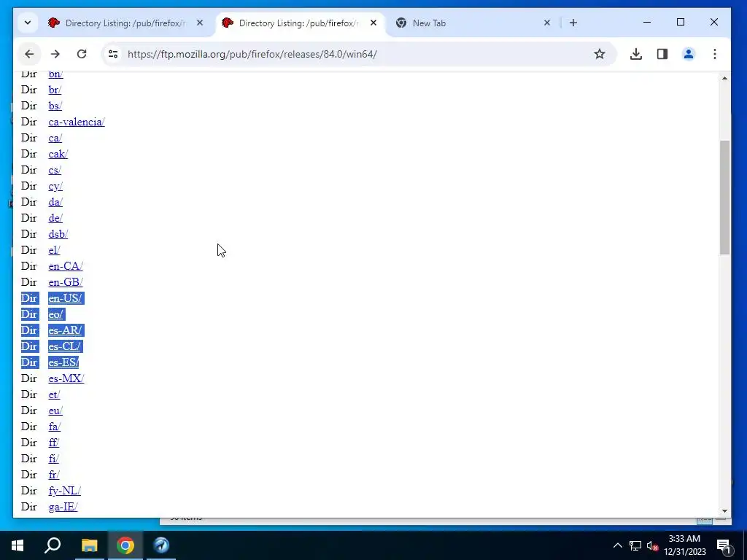Close the New Tab tab
This screenshot has height=560, width=747.
pos(547,23)
